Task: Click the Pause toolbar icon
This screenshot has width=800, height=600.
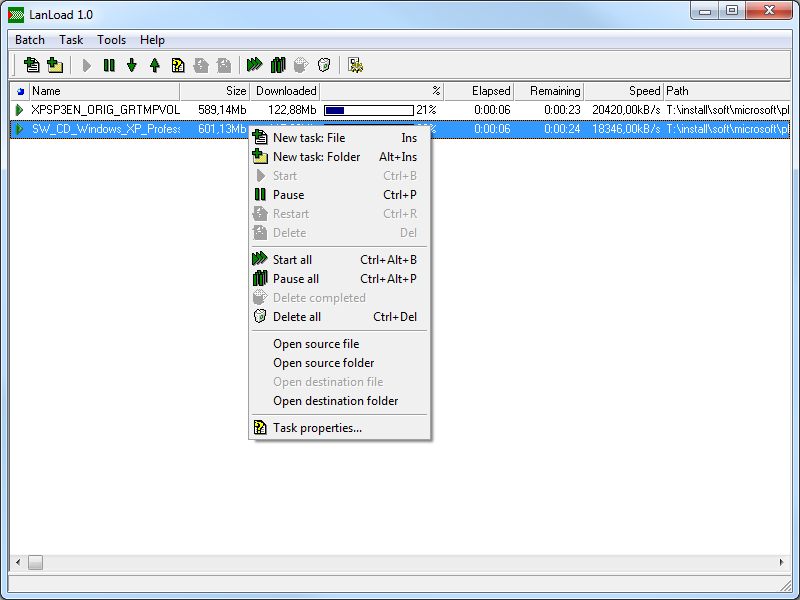Action: point(109,65)
